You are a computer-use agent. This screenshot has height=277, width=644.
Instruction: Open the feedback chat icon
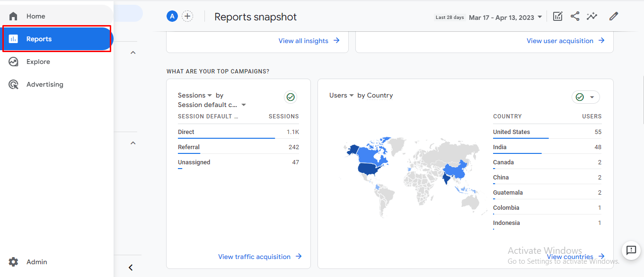[x=631, y=250]
